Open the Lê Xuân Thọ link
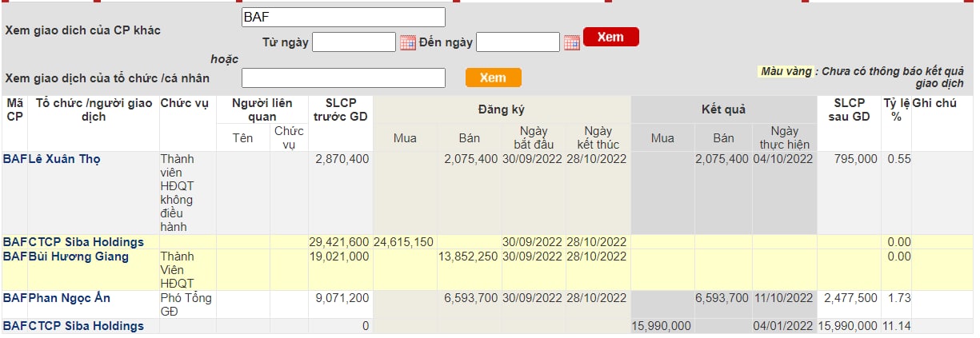Screen dimensions: 980x338 tap(65, 159)
